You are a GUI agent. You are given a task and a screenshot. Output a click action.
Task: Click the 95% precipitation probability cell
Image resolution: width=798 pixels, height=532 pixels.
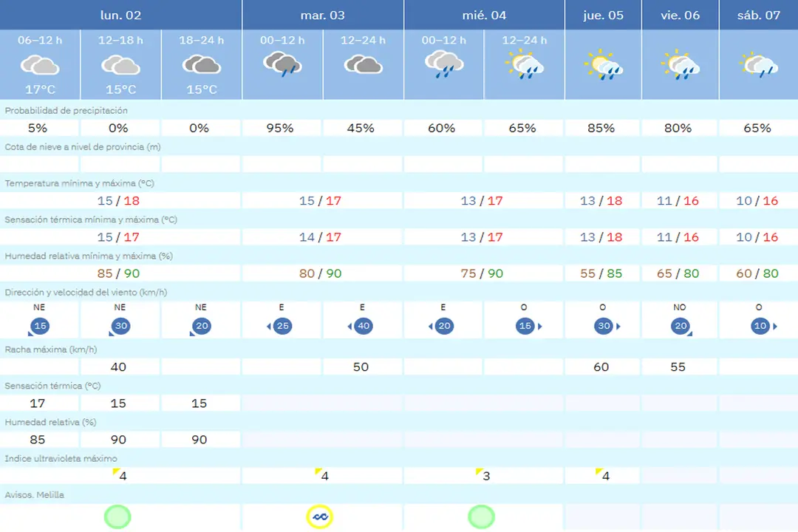pyautogui.click(x=281, y=128)
